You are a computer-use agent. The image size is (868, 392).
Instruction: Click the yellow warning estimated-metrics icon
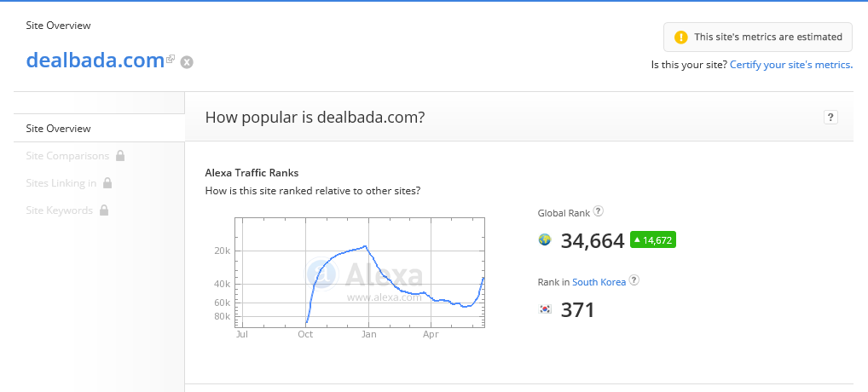click(x=680, y=37)
